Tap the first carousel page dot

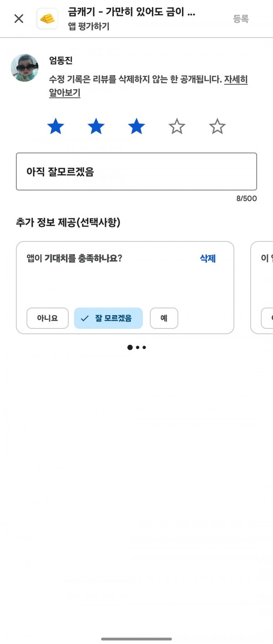pyautogui.click(x=130, y=348)
